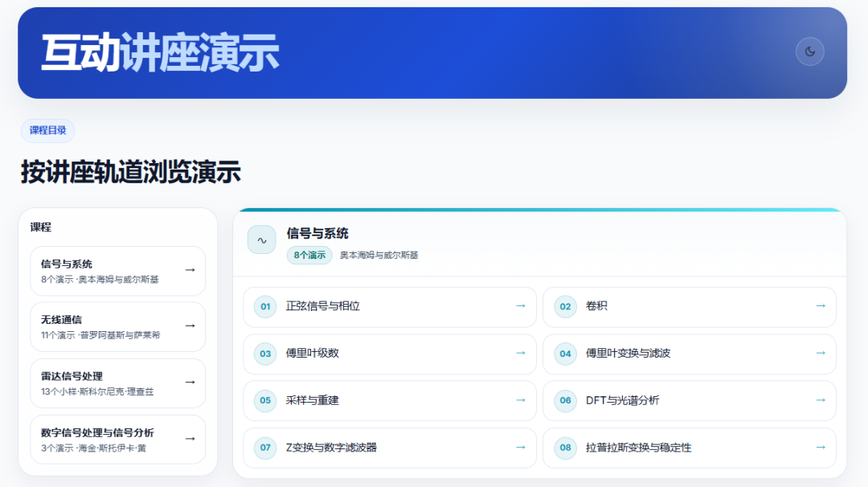This screenshot has width=868, height=487.
Task: Select 无线通信 course in sidebar
Action: click(x=118, y=327)
